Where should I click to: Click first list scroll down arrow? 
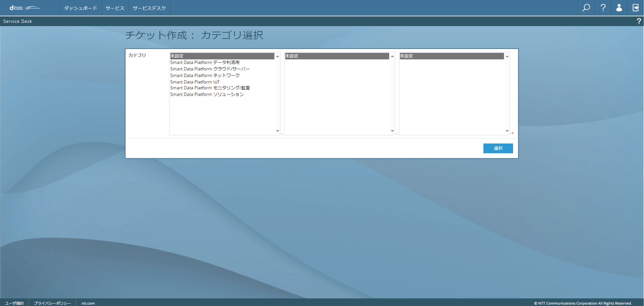click(277, 131)
